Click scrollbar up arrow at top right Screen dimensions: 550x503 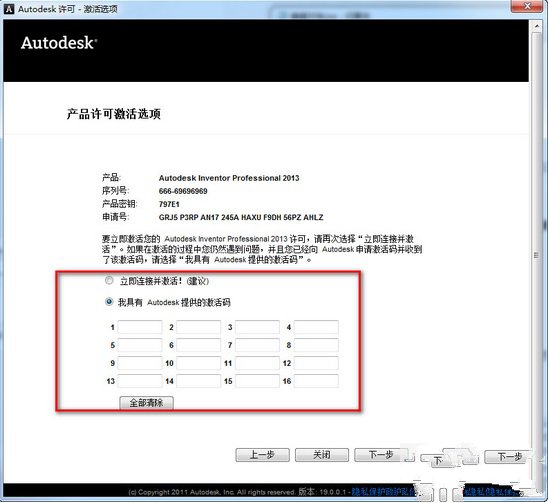537,26
